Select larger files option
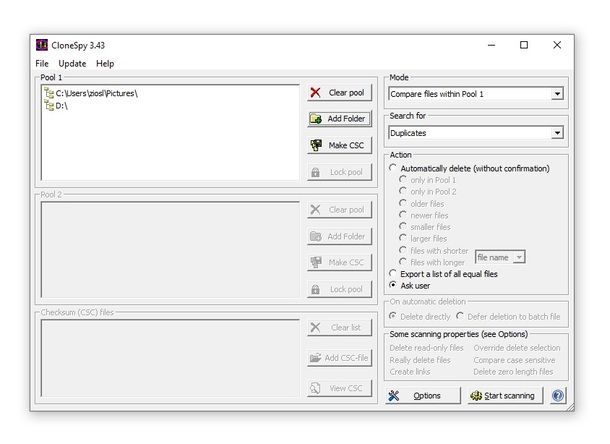This screenshot has width=610, height=444. (x=403, y=238)
